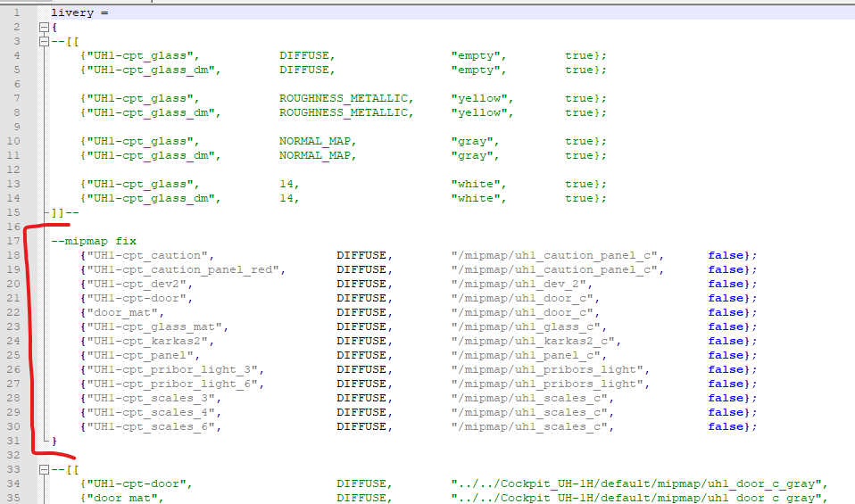855x504 pixels.
Task: Click the "true" value on line 5
Action: pyautogui.click(x=579, y=70)
